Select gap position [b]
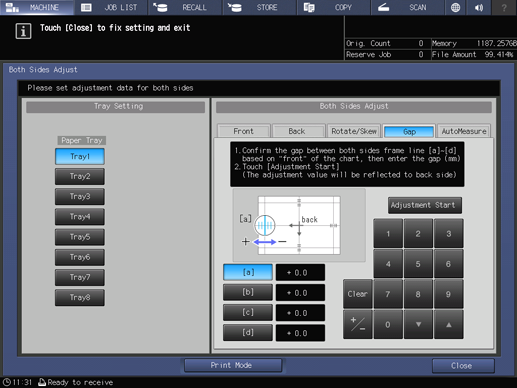Viewport: 517px width, 388px height. pos(248,292)
